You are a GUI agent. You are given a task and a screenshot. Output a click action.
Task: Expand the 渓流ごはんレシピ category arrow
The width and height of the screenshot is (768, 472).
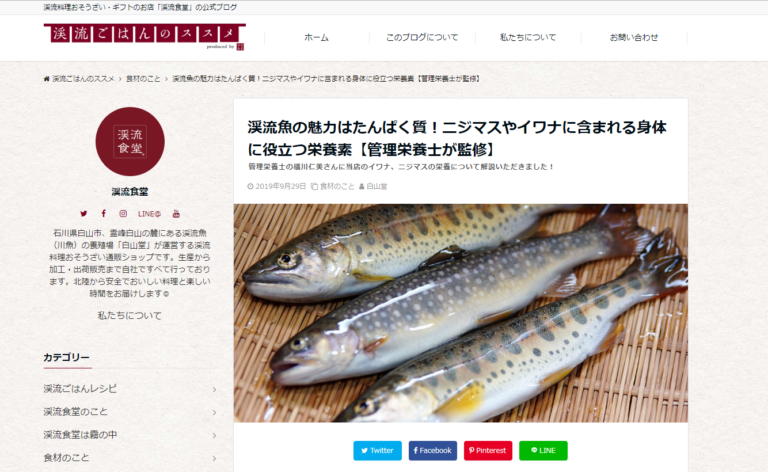[215, 389]
